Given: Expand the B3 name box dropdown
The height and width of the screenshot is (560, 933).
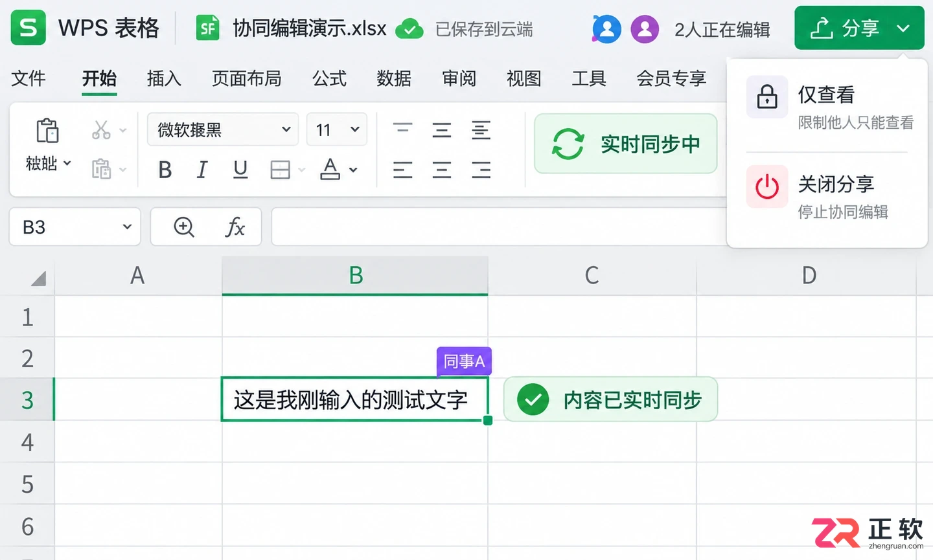Looking at the screenshot, I should pyautogui.click(x=127, y=227).
